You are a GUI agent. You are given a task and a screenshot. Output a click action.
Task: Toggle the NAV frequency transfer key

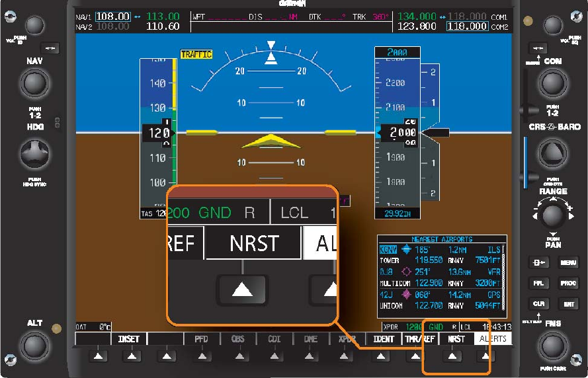tap(50, 48)
